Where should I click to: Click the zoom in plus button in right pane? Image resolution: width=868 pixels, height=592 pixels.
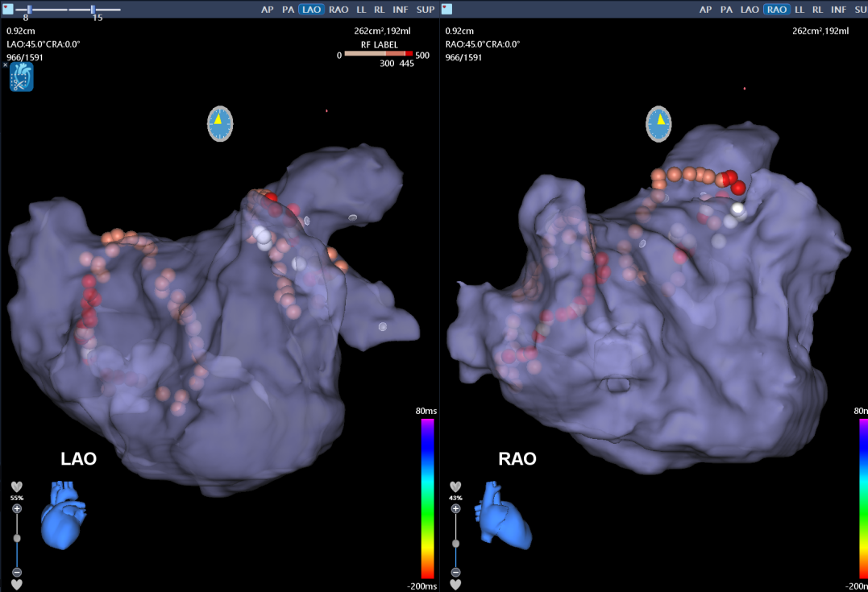click(x=455, y=508)
